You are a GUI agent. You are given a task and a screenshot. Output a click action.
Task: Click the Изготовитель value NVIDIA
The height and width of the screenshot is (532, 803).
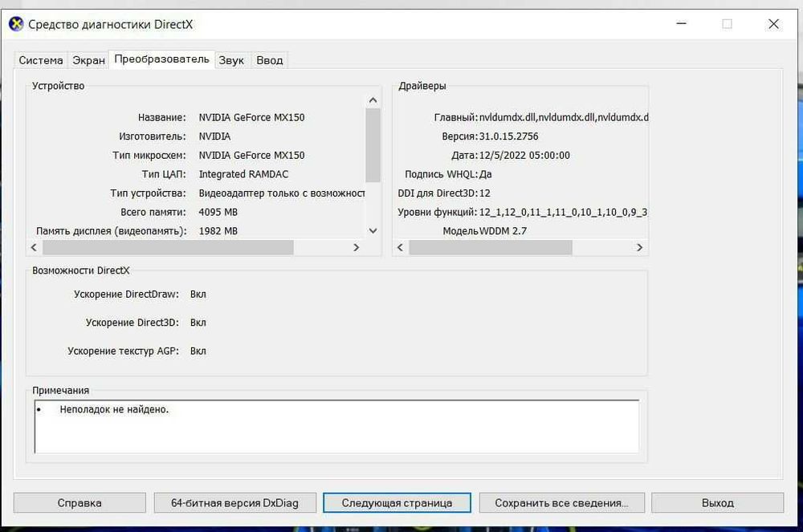click(x=214, y=136)
